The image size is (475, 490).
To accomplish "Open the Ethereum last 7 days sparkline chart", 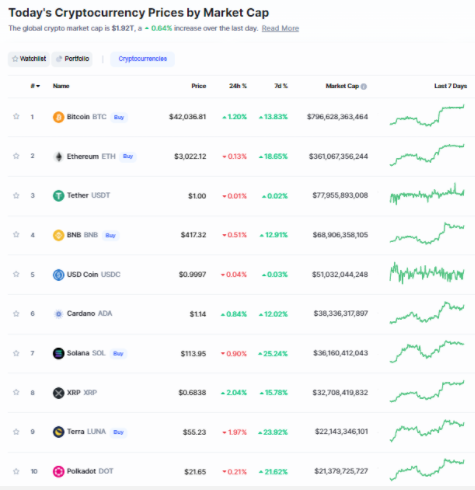I will click(x=427, y=155).
